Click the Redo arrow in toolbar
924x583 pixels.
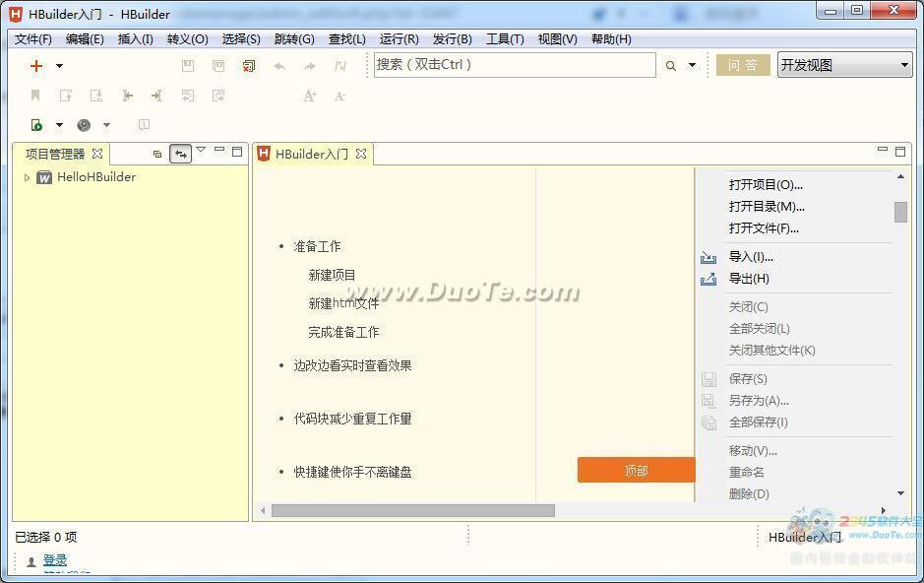click(310, 66)
